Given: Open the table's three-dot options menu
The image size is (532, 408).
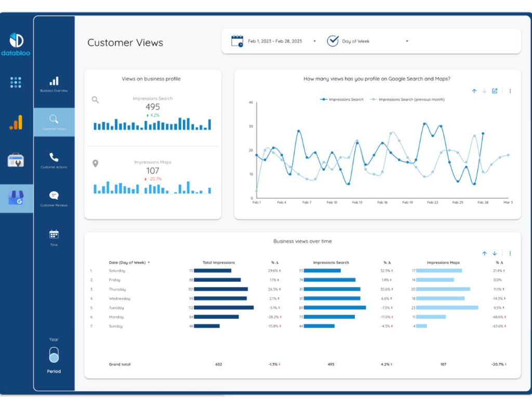Looking at the screenshot, I should point(510,253).
